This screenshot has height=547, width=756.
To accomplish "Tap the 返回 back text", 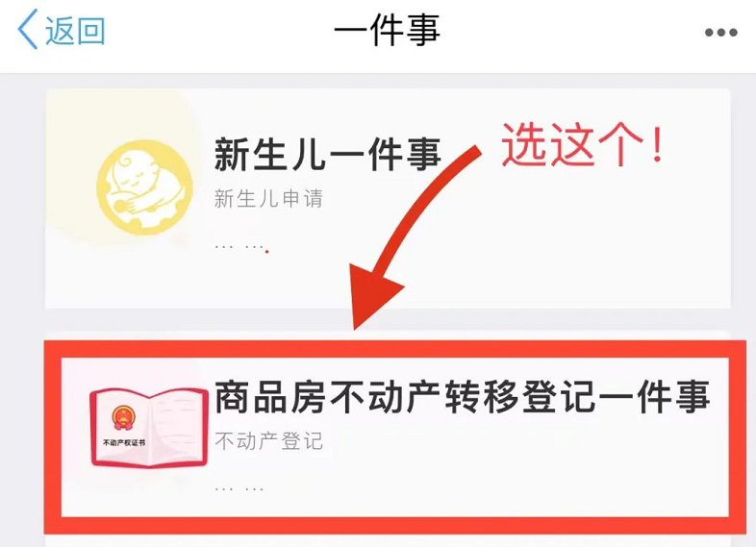I will pyautogui.click(x=75, y=31).
